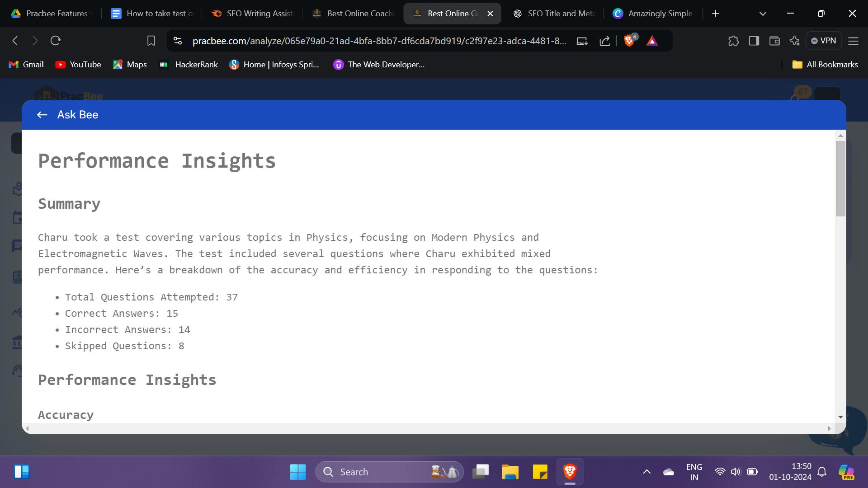The height and width of the screenshot is (488, 868).
Task: Open File Explorer from the taskbar
Action: click(510, 471)
